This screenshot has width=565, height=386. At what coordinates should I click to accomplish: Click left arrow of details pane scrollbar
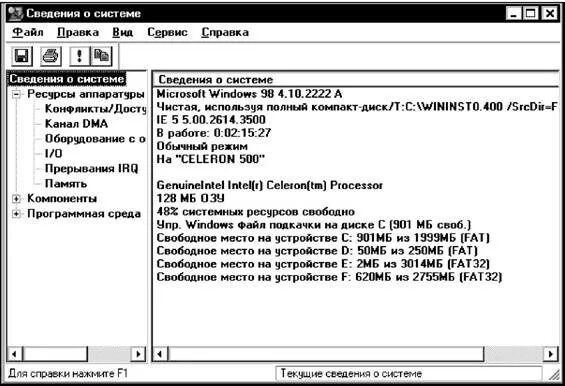pyautogui.click(x=160, y=354)
